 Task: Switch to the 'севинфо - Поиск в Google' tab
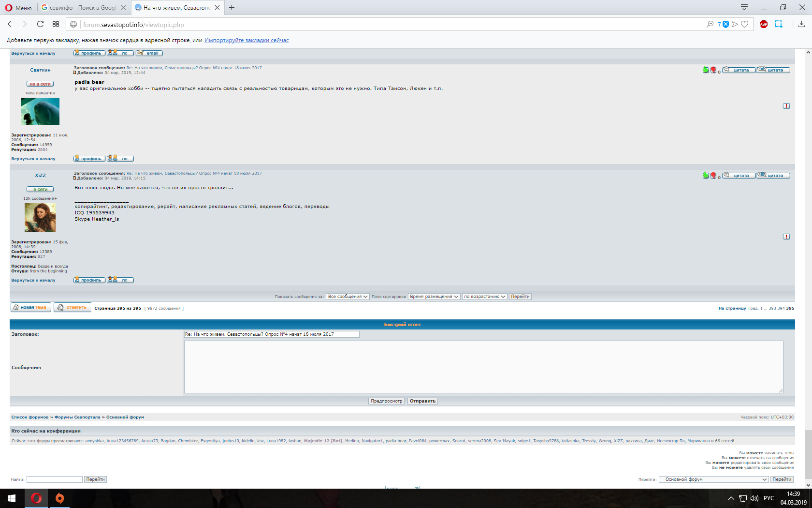[79, 8]
